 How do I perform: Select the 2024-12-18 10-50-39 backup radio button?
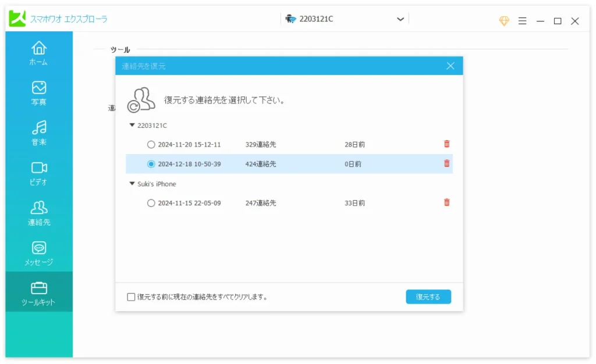[x=151, y=165]
